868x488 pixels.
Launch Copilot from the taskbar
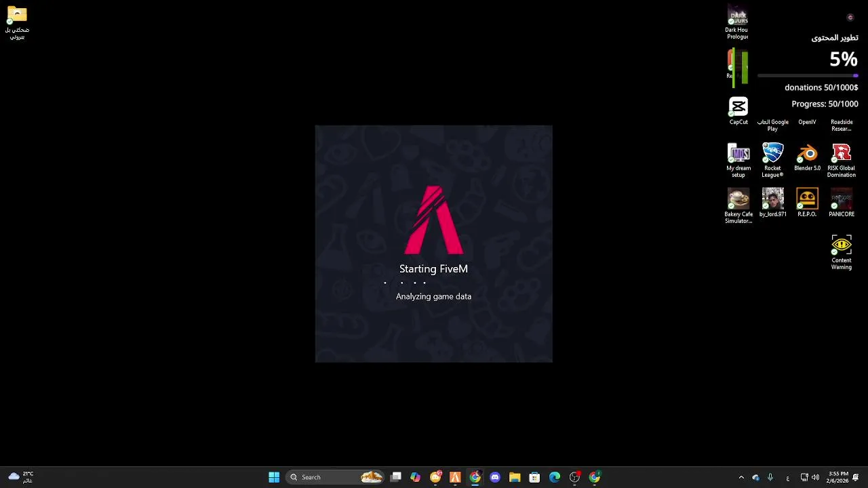[415, 477]
